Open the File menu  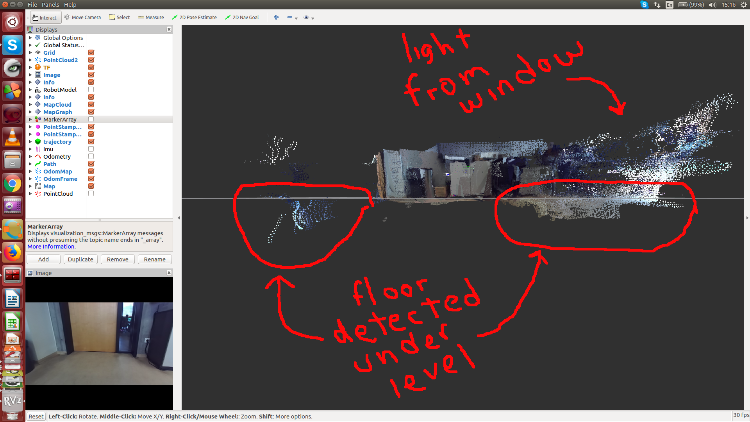coord(34,4)
